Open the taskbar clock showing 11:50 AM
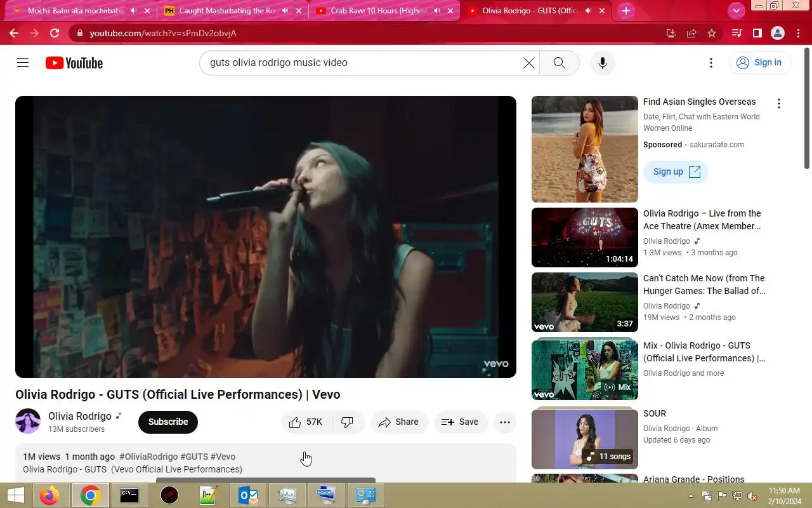812x508 pixels. pos(784,496)
